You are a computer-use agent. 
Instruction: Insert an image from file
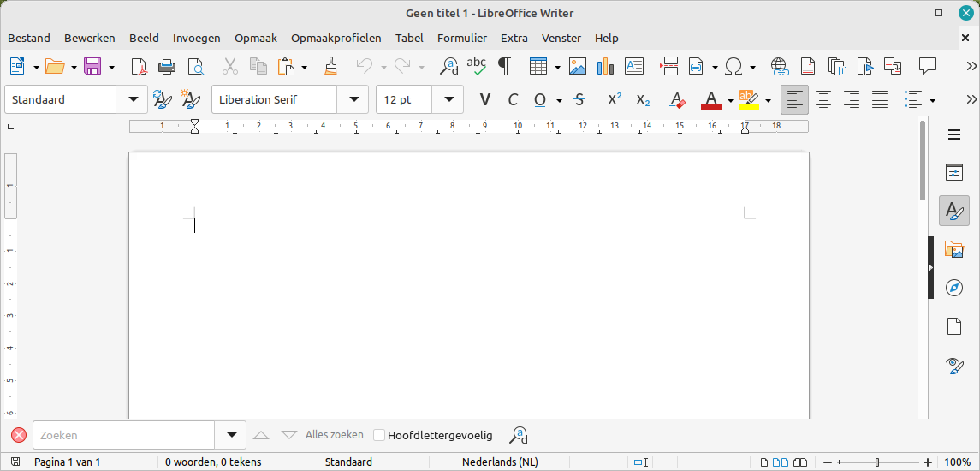578,66
